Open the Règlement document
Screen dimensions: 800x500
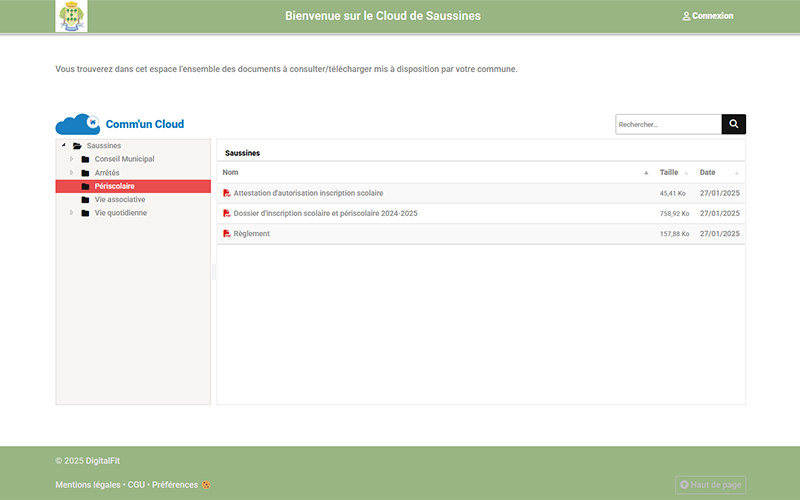click(x=252, y=234)
